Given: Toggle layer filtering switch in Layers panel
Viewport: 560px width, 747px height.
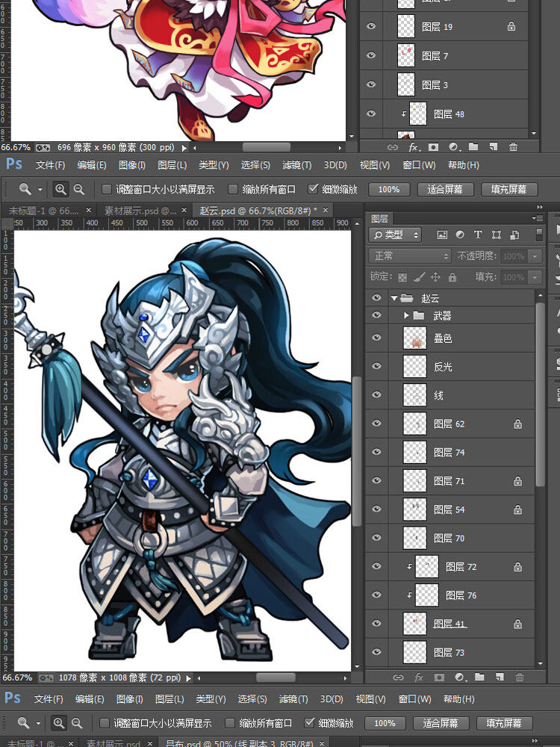Looking at the screenshot, I should click(x=538, y=234).
